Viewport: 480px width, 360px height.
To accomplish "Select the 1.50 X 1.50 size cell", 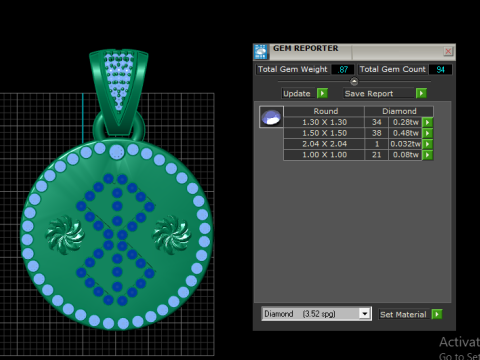I will pos(324,133).
